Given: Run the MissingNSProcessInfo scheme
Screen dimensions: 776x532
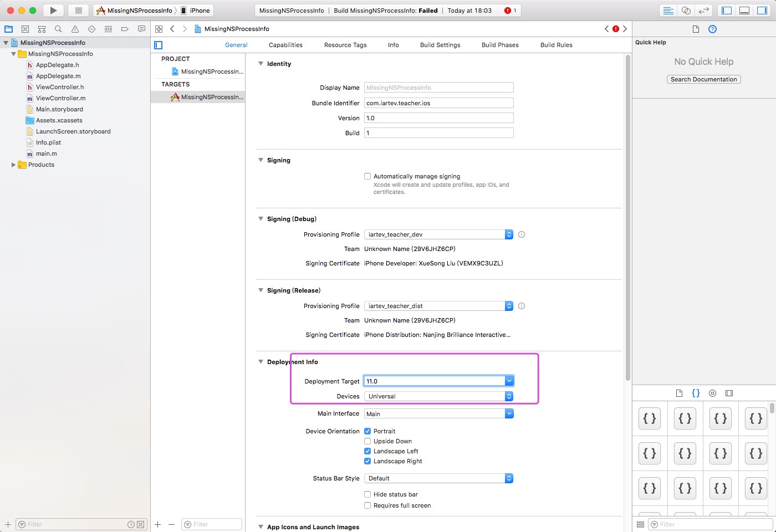Looking at the screenshot, I should click(53, 10).
